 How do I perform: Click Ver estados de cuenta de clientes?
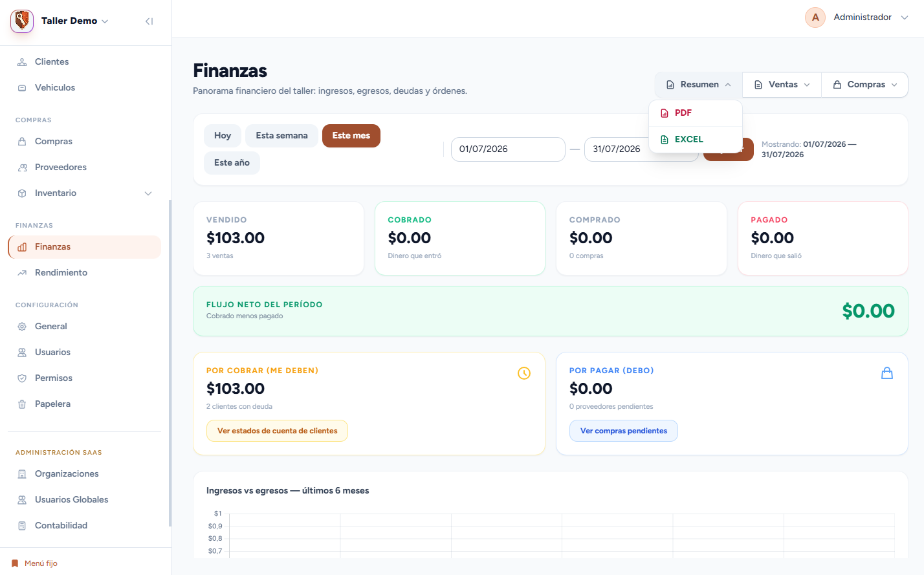click(277, 431)
